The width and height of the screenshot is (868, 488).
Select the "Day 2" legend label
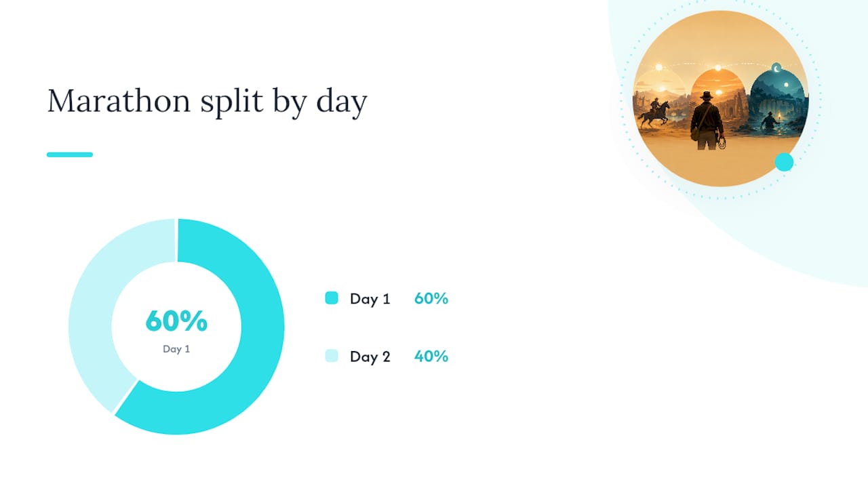click(370, 357)
